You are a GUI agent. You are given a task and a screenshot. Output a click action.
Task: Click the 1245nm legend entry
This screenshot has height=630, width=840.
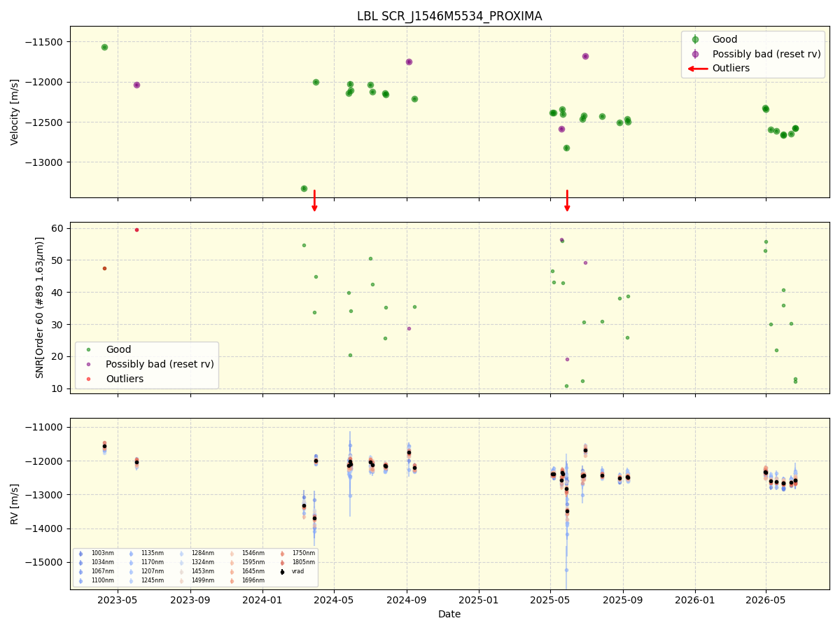coord(153,580)
